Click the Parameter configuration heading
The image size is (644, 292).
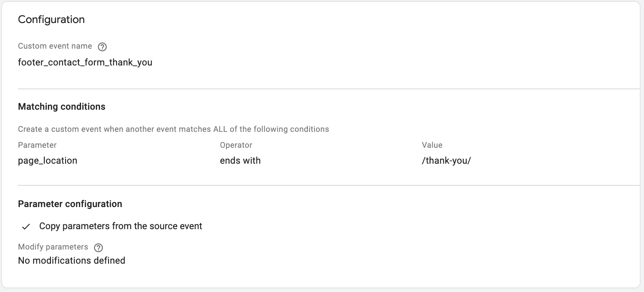70,204
